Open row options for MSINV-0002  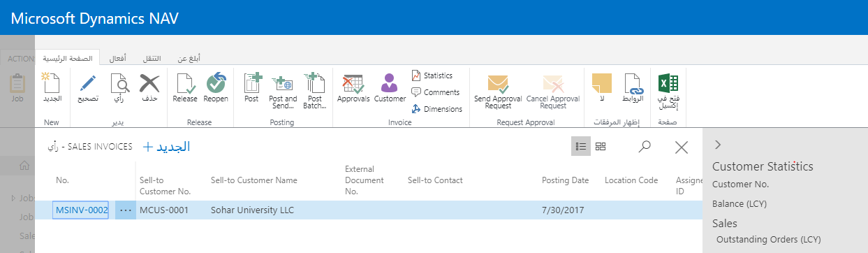tap(126, 210)
